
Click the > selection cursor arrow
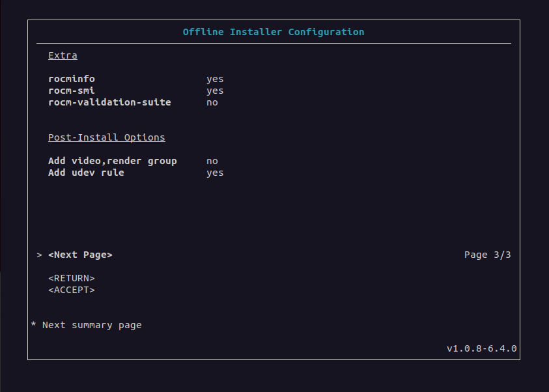pos(40,255)
